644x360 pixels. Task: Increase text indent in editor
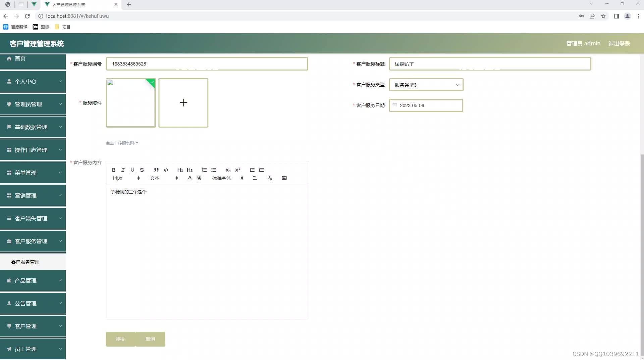point(262,170)
